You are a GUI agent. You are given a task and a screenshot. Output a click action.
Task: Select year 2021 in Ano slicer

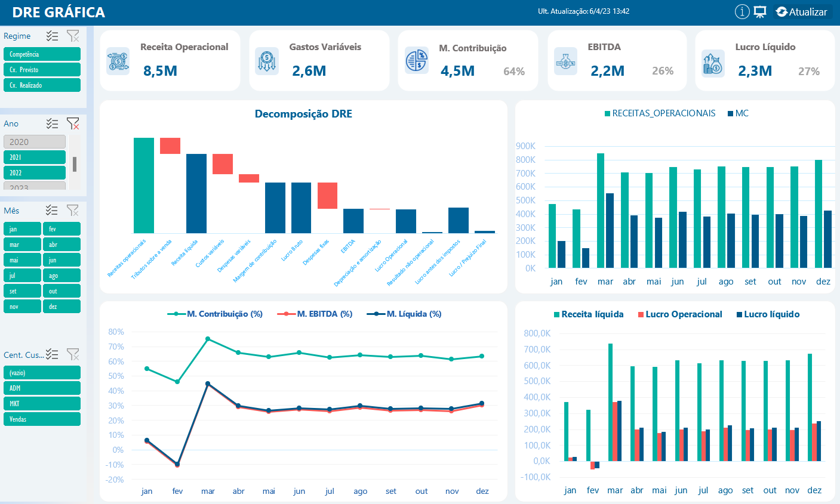[x=35, y=157]
